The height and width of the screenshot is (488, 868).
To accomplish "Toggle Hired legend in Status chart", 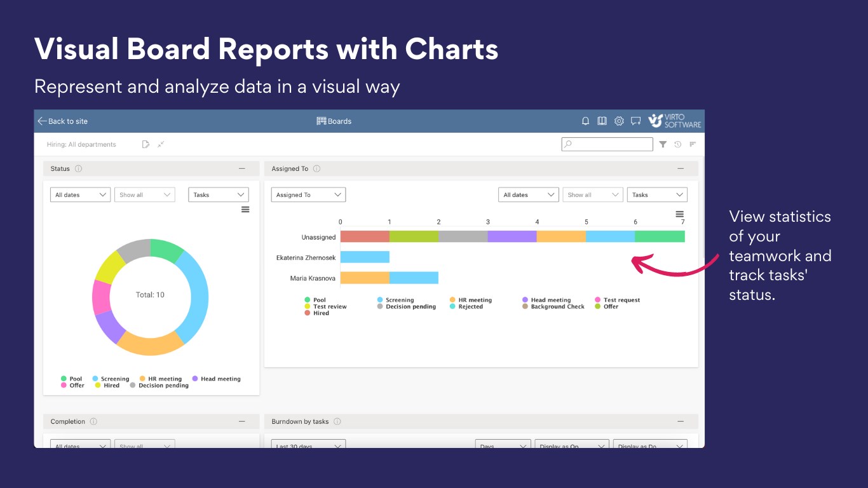I will coord(107,385).
